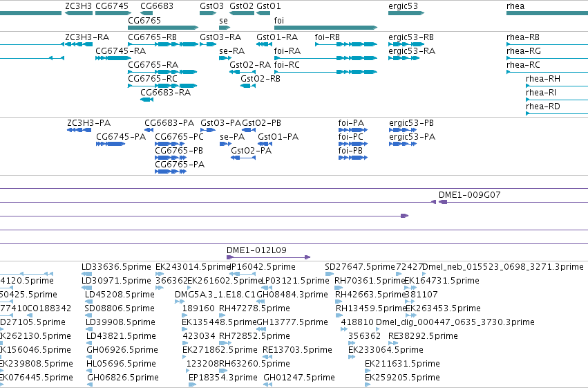Select the 'RE13703.5prime' EST label

tap(297, 351)
